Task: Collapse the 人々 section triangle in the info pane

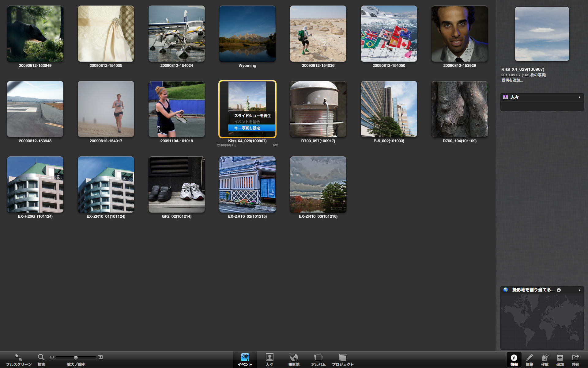Action: point(579,97)
